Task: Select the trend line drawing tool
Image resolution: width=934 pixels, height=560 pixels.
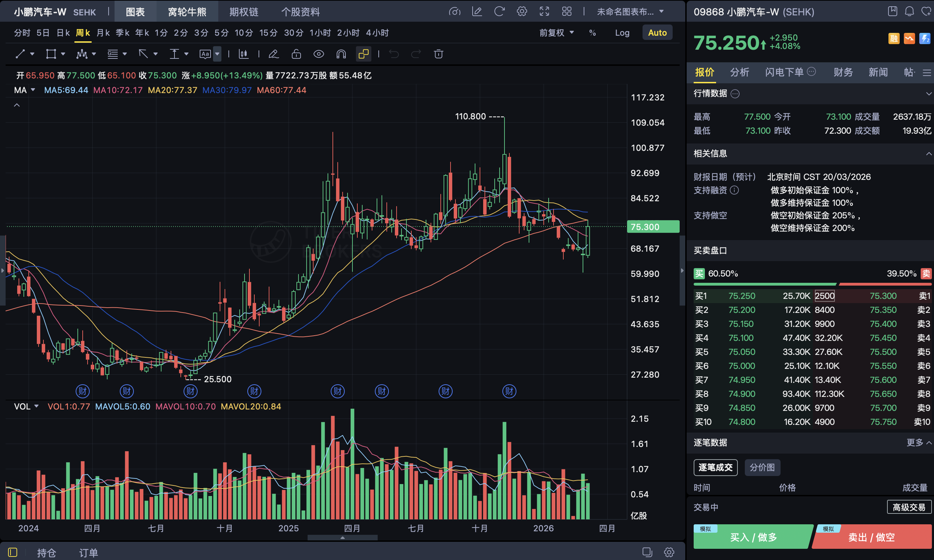Action: click(x=20, y=54)
